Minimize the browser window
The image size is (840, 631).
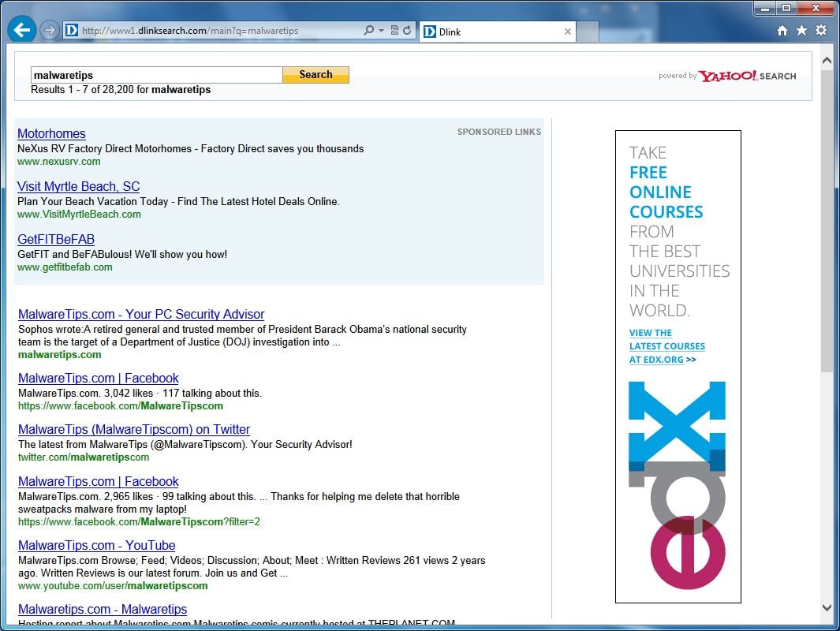(765, 8)
